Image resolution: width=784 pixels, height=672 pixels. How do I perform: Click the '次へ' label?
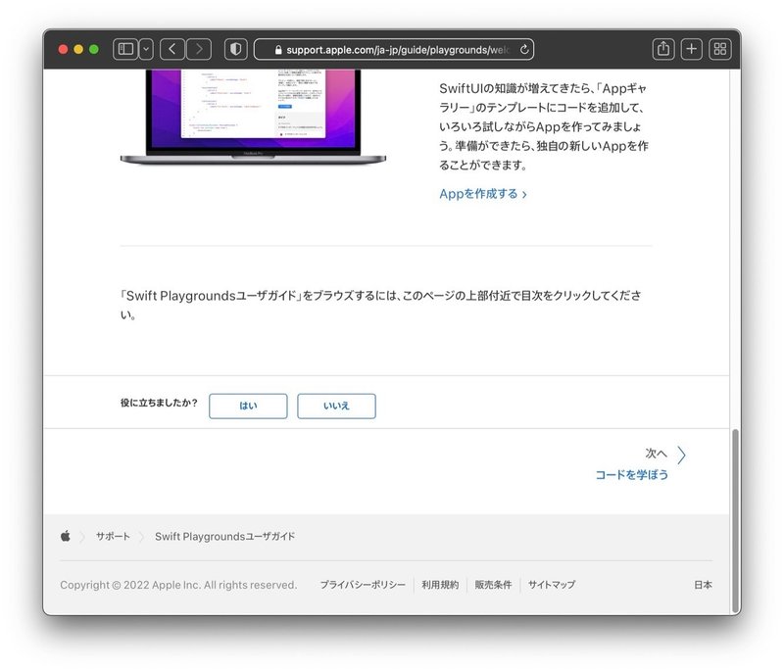(656, 454)
